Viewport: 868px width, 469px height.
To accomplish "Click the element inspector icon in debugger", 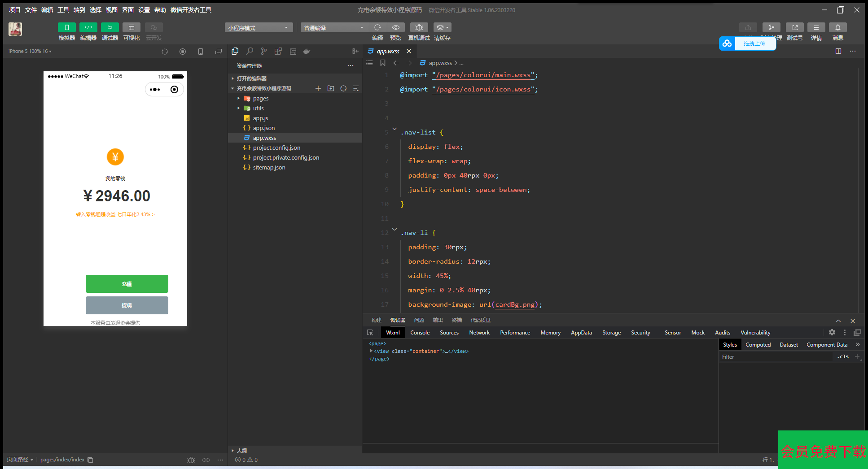I will coord(370,333).
